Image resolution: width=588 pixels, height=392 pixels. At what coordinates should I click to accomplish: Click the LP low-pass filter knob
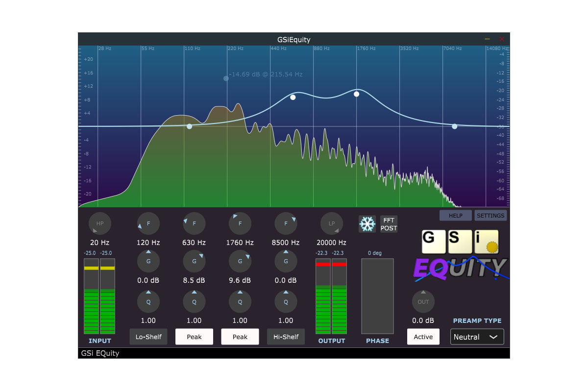click(x=332, y=223)
